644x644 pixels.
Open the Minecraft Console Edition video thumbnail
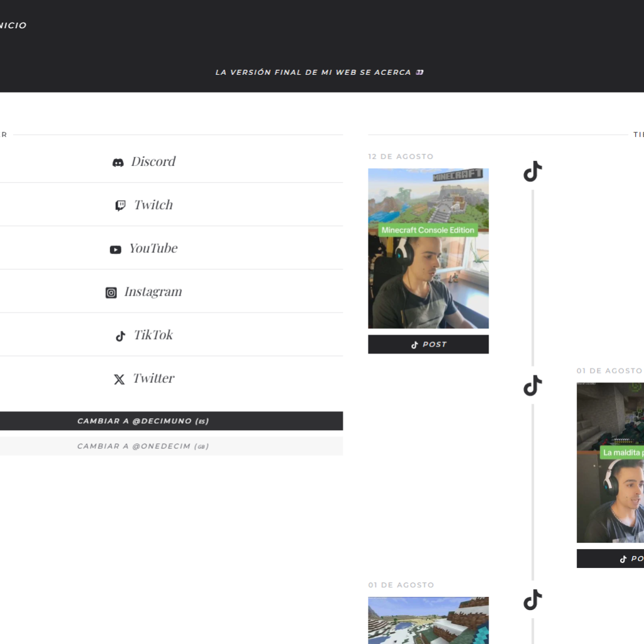[428, 248]
